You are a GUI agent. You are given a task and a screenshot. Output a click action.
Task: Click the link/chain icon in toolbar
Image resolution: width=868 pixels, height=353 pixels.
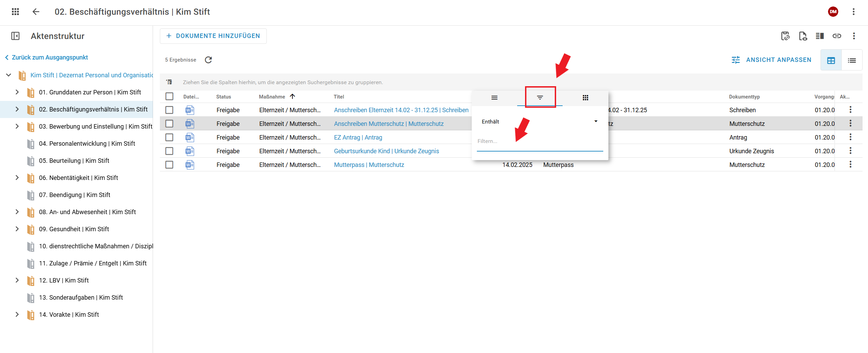tap(837, 36)
